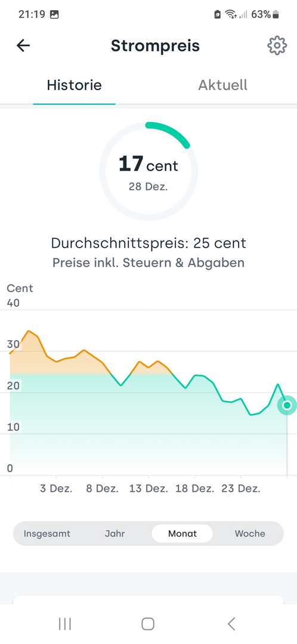Select the Woche time range
This screenshot has width=297, height=644.
click(x=250, y=534)
